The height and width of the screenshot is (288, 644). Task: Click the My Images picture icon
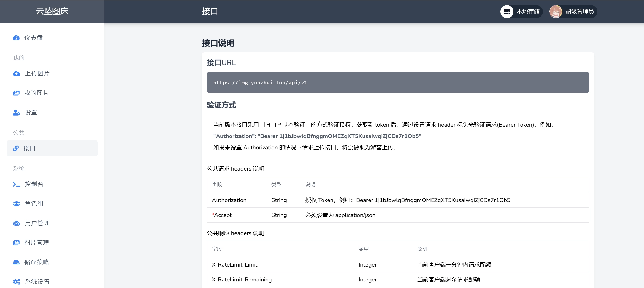(x=16, y=93)
